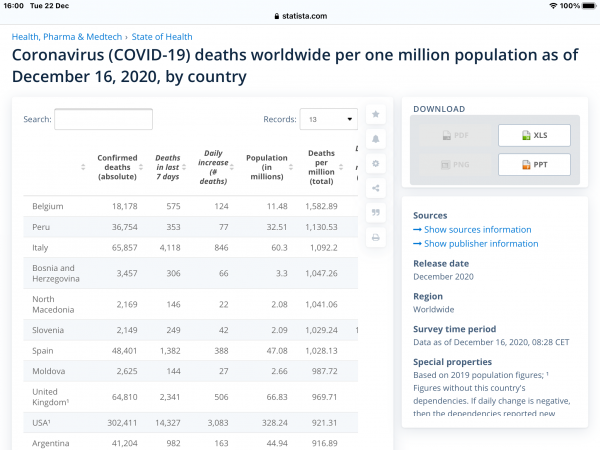Select the United Kingdom row label

[51, 397]
